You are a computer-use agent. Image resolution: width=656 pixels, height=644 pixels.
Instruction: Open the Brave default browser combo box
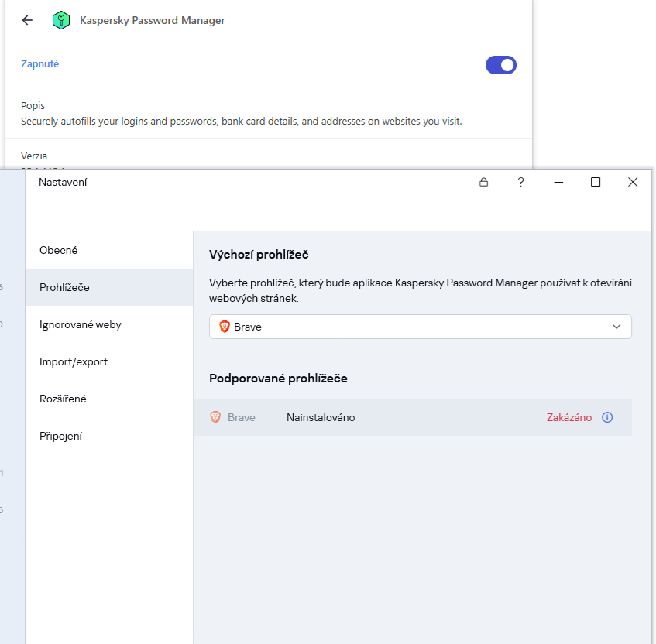click(x=420, y=327)
